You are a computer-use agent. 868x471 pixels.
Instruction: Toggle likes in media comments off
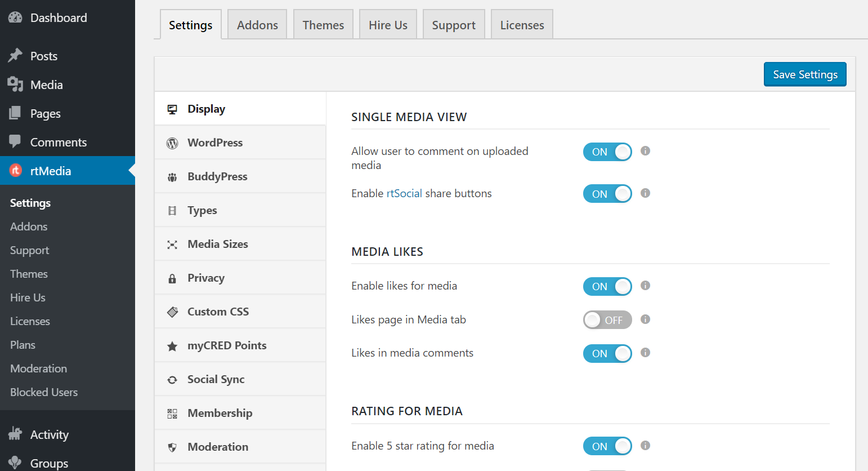[x=607, y=353]
